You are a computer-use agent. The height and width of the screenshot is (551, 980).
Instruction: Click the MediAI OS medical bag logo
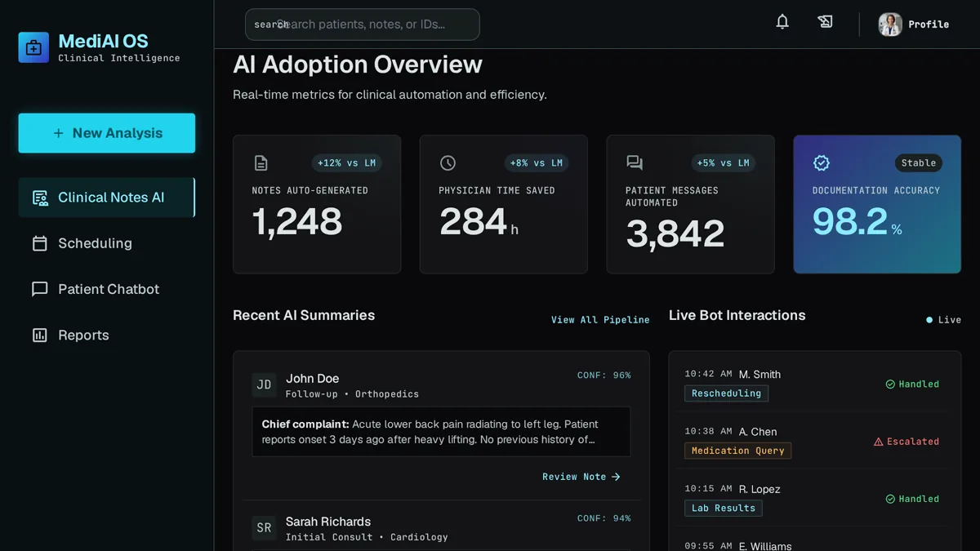click(x=33, y=48)
